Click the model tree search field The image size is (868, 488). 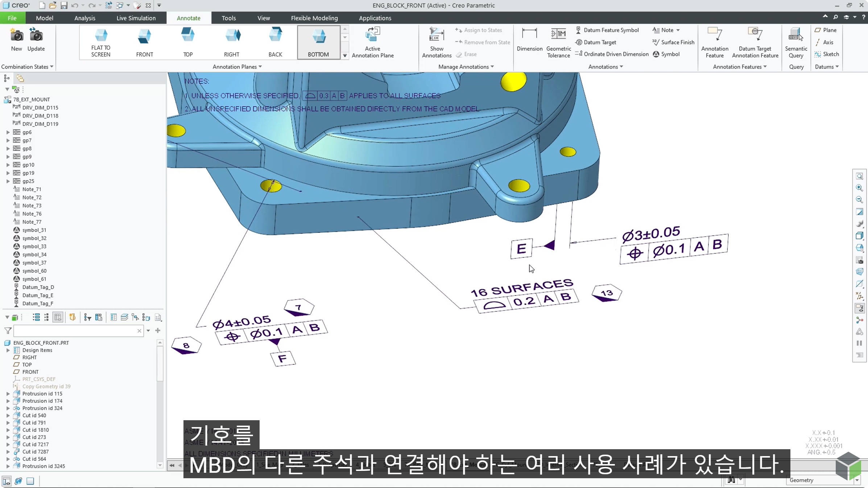pyautogui.click(x=78, y=331)
